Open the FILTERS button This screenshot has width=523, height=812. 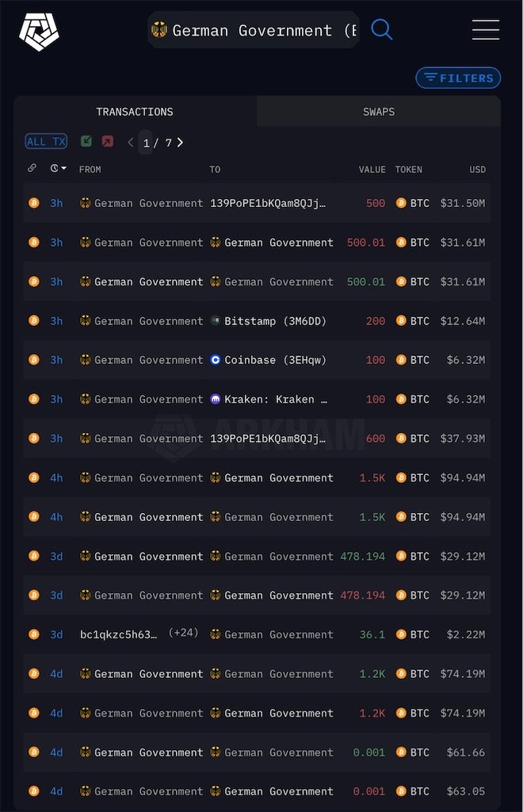click(458, 79)
